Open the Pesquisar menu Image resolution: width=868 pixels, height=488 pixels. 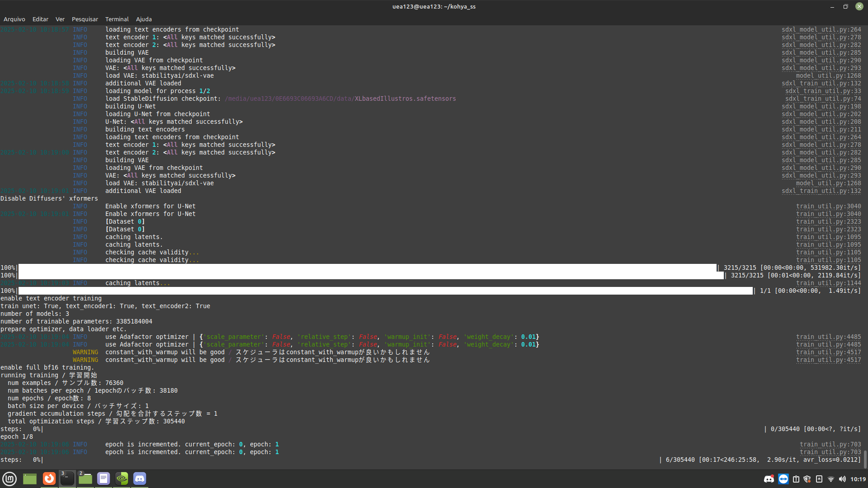coord(85,19)
